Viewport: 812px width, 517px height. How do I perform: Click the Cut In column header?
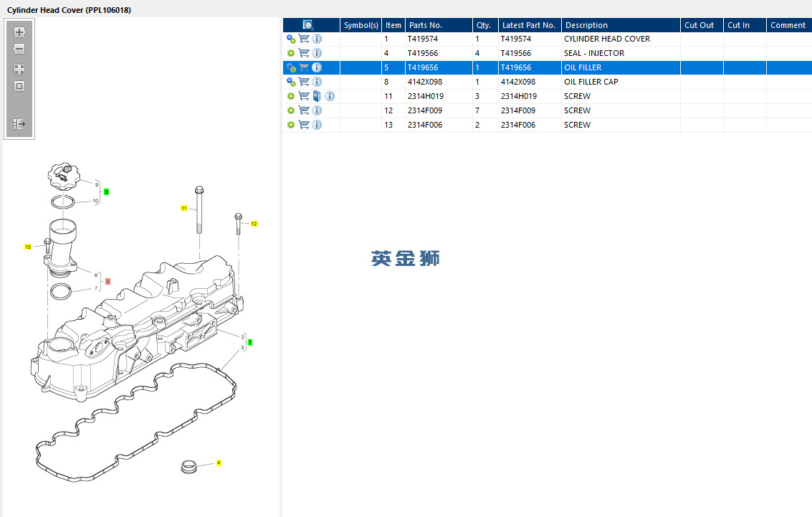click(745, 25)
